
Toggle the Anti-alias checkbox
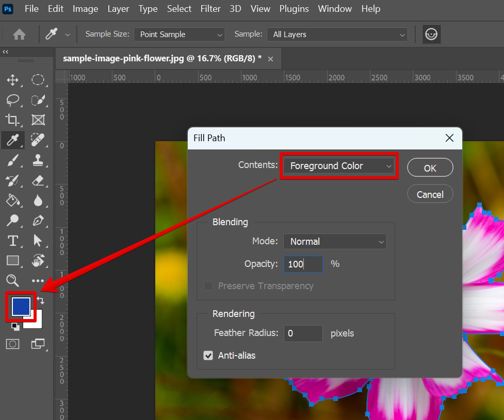(x=208, y=356)
